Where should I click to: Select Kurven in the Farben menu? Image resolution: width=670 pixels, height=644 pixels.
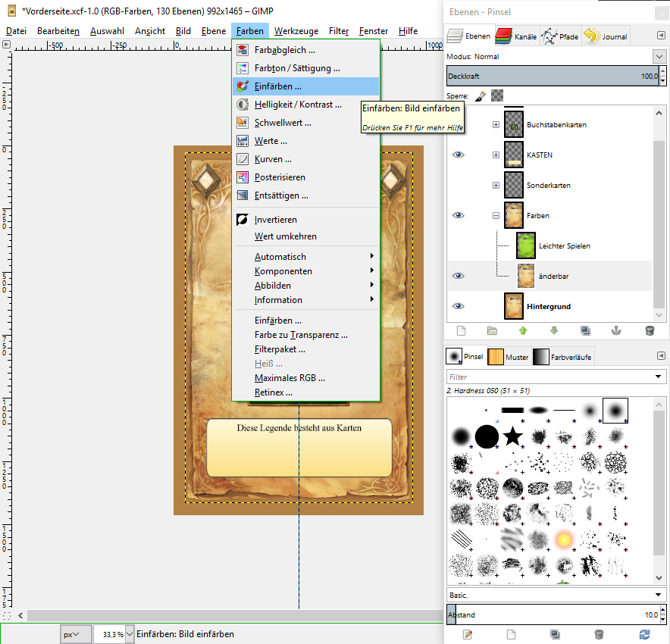[273, 159]
